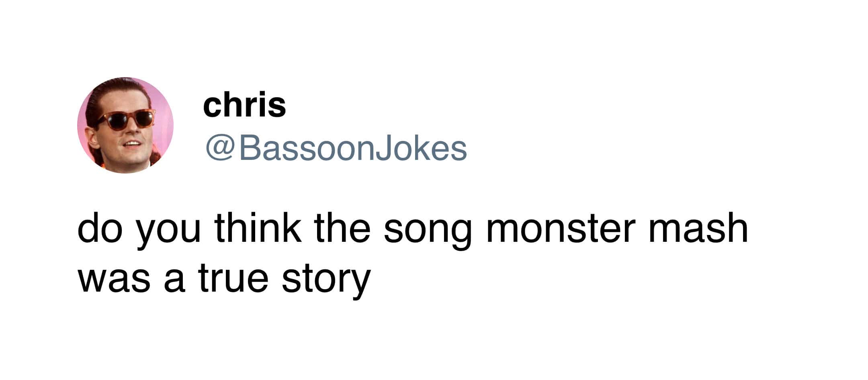The image size is (868, 380).
Task: Click the sunglasses in the profile photo
Action: pyautogui.click(x=126, y=119)
